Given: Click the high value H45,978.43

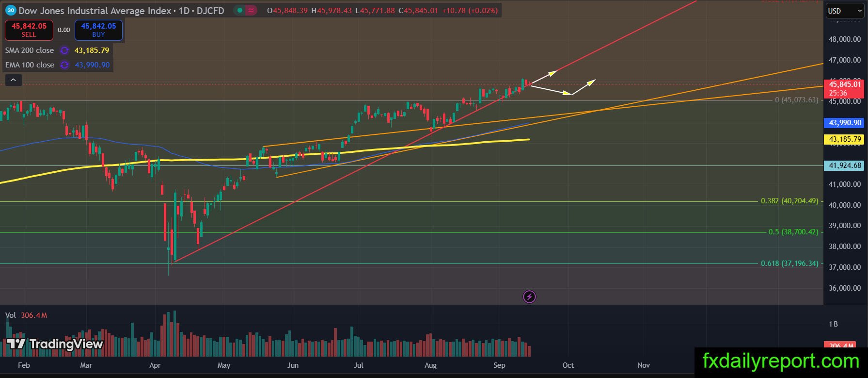Looking at the screenshot, I should click(331, 10).
